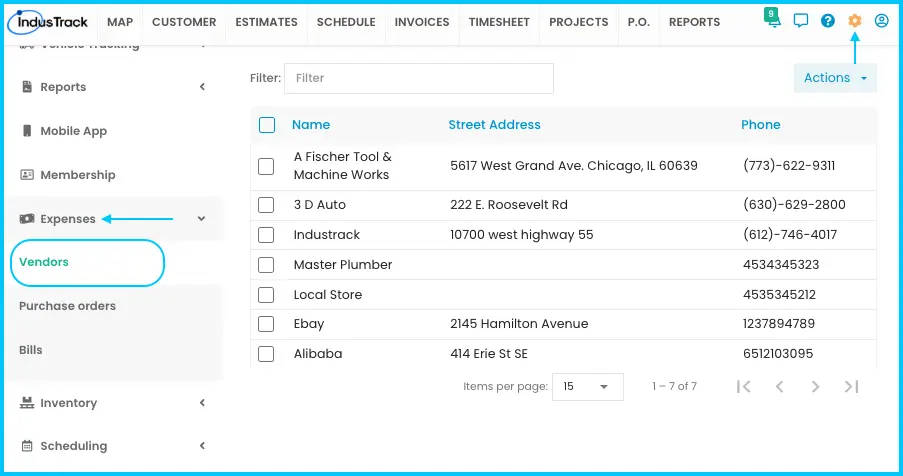
Task: Click the Membership card icon
Action: click(27, 174)
